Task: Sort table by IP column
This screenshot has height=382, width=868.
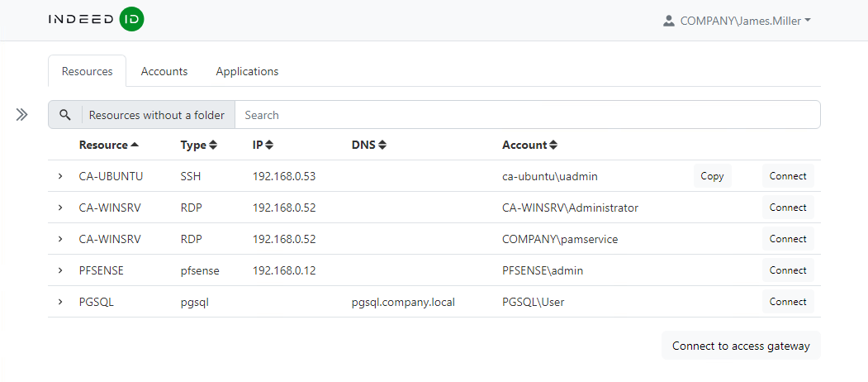Action: pyautogui.click(x=263, y=145)
